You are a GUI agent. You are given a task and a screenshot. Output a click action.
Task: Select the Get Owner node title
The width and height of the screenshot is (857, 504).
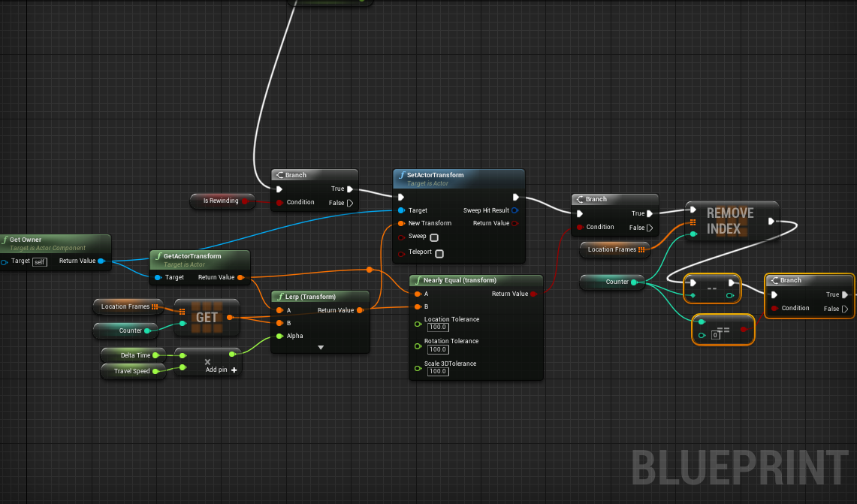pyautogui.click(x=25, y=240)
